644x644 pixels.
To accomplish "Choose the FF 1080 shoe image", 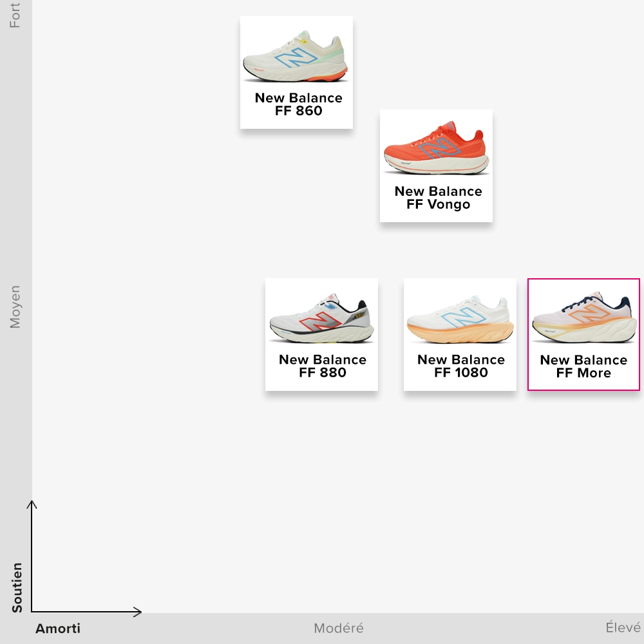I will (460, 319).
